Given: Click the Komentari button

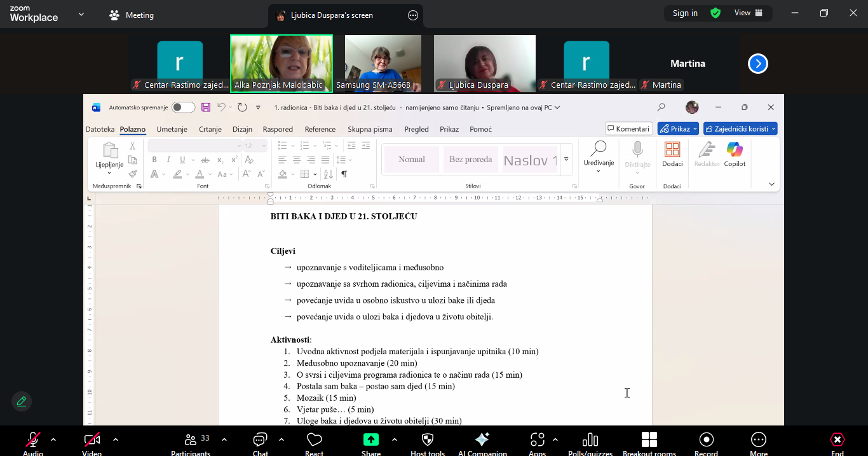Looking at the screenshot, I should click(x=628, y=128).
